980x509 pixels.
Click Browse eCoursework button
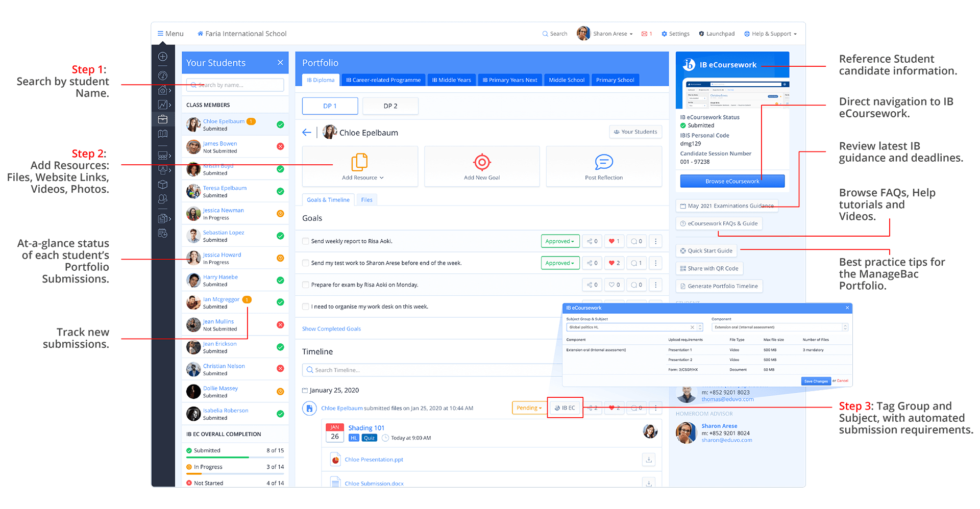(x=732, y=181)
